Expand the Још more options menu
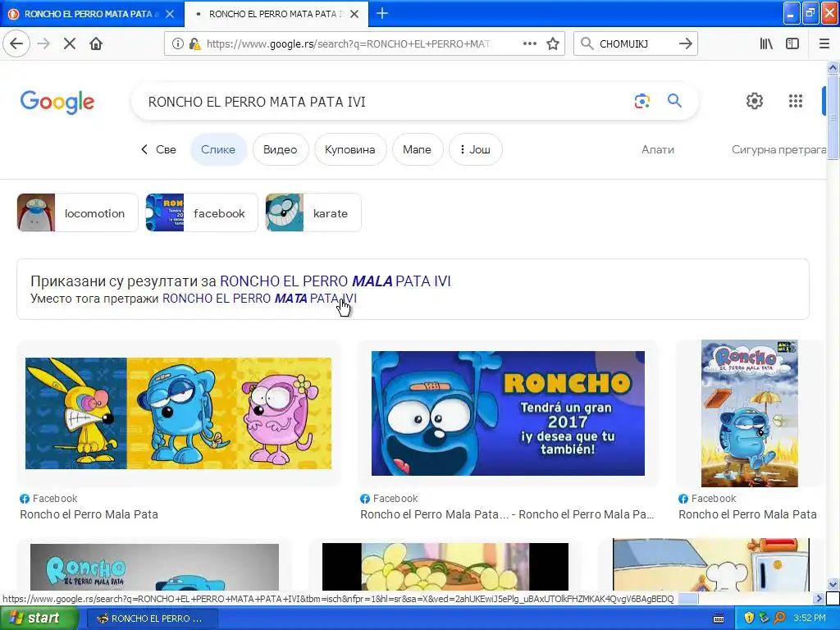840x630 pixels. 475,149
